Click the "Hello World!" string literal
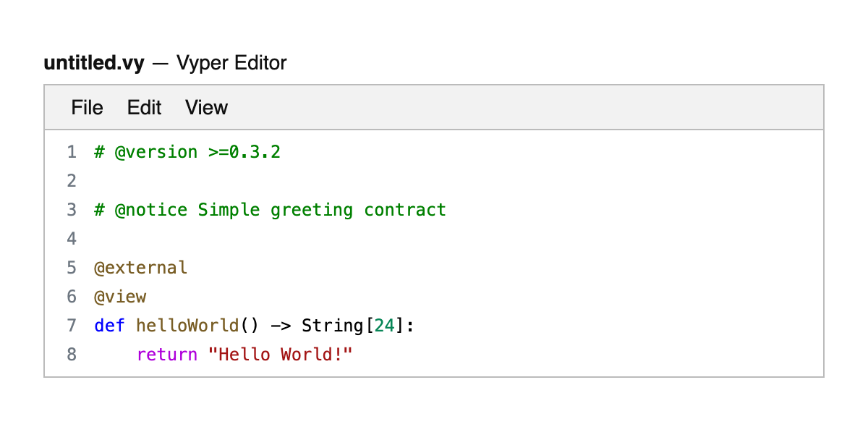This screenshot has width=868, height=427. [280, 355]
